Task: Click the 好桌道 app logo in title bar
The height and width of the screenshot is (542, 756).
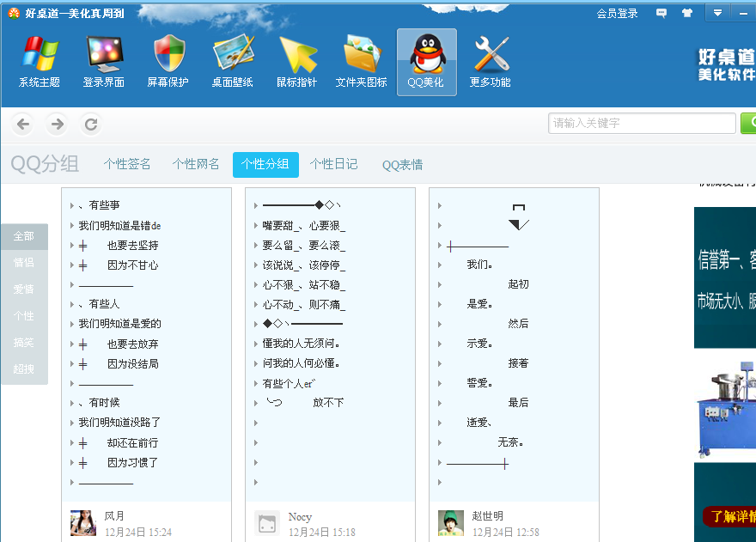Action: pos(14,14)
